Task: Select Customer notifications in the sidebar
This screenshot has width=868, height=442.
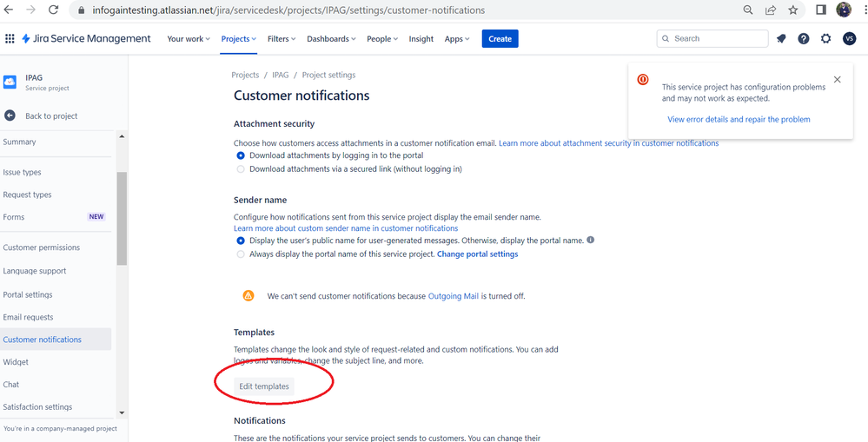Action: (x=56, y=340)
